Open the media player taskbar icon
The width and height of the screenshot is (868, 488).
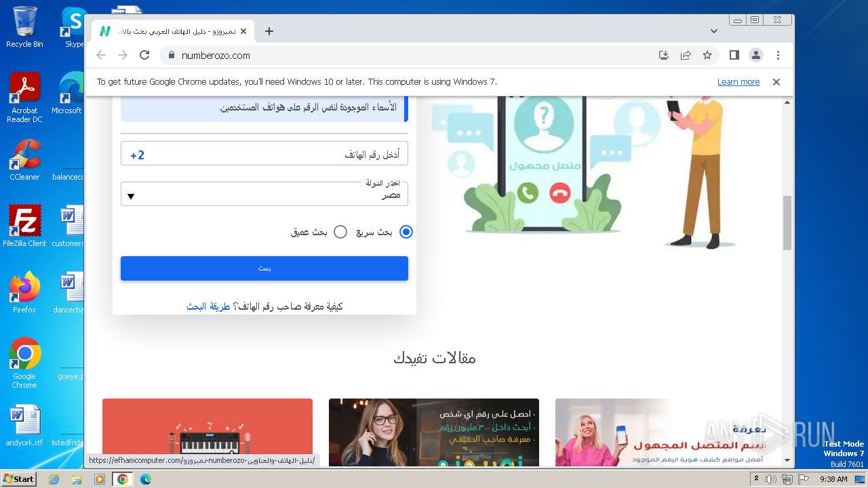100,479
